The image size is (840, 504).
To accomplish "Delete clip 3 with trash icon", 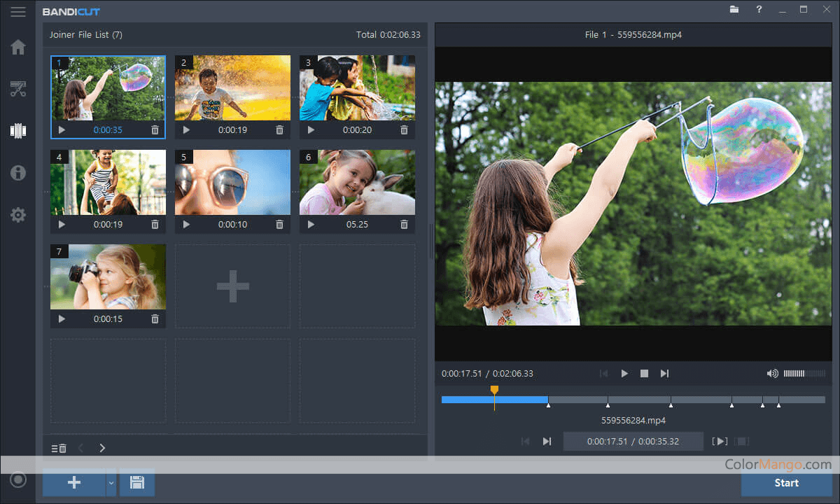I will 404,130.
